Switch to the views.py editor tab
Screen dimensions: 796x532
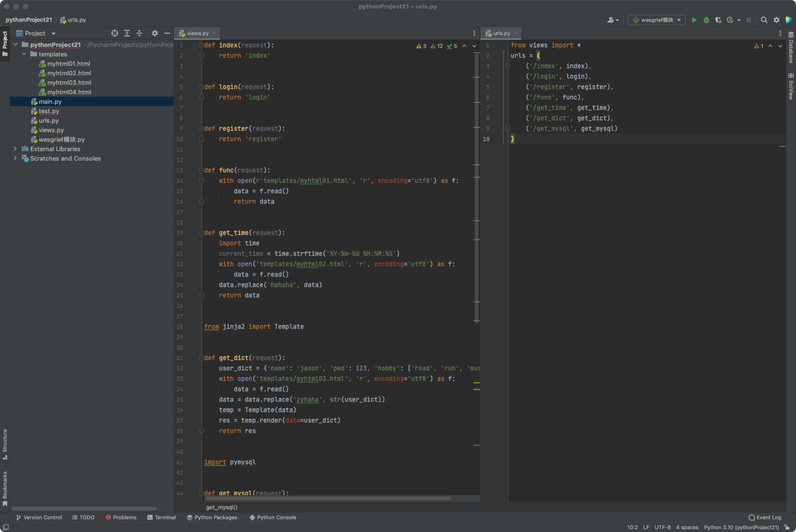coord(198,33)
